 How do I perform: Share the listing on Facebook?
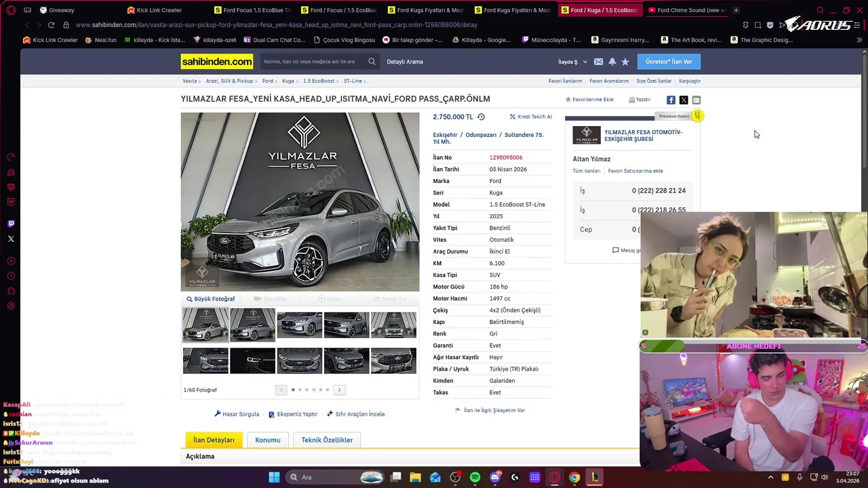pyautogui.click(x=671, y=100)
